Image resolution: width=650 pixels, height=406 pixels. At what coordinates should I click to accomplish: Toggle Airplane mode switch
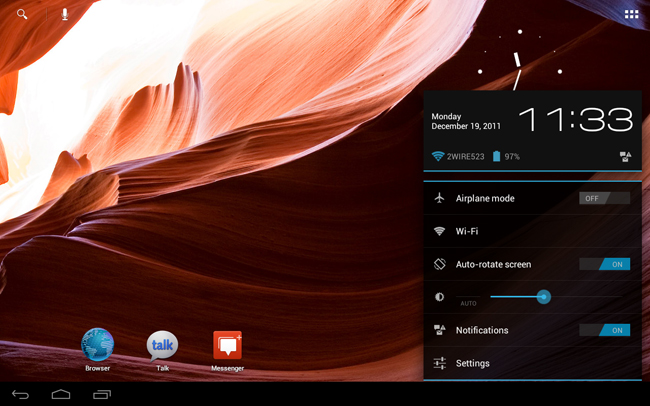(x=604, y=198)
